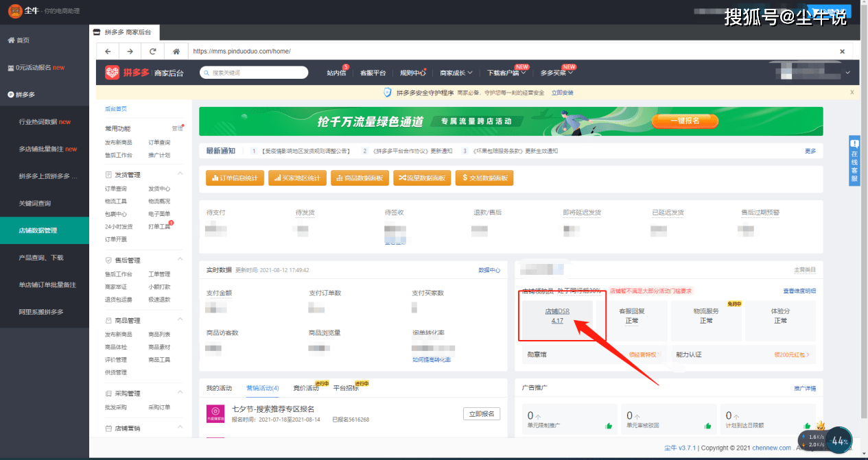Image resolution: width=868 pixels, height=460 pixels.
Task: Focus the 搜索关键词 search field
Action: click(x=254, y=73)
